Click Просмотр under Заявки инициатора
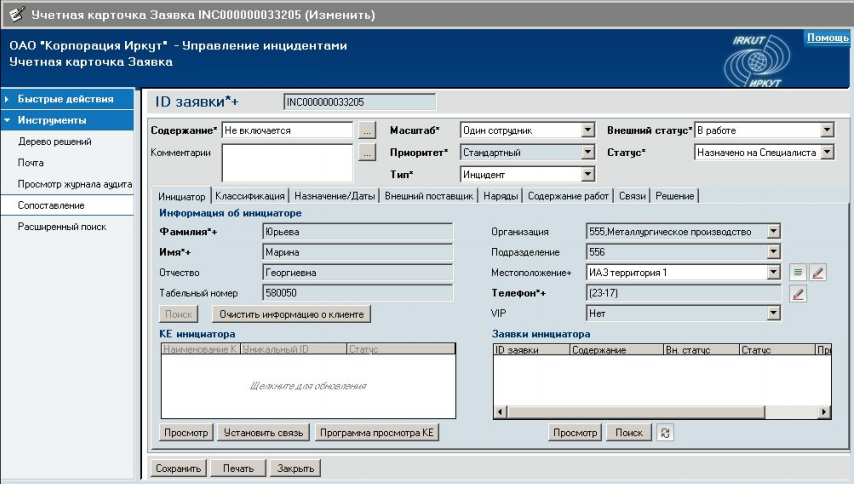Image resolution: width=854 pixels, height=484 pixels. (575, 433)
